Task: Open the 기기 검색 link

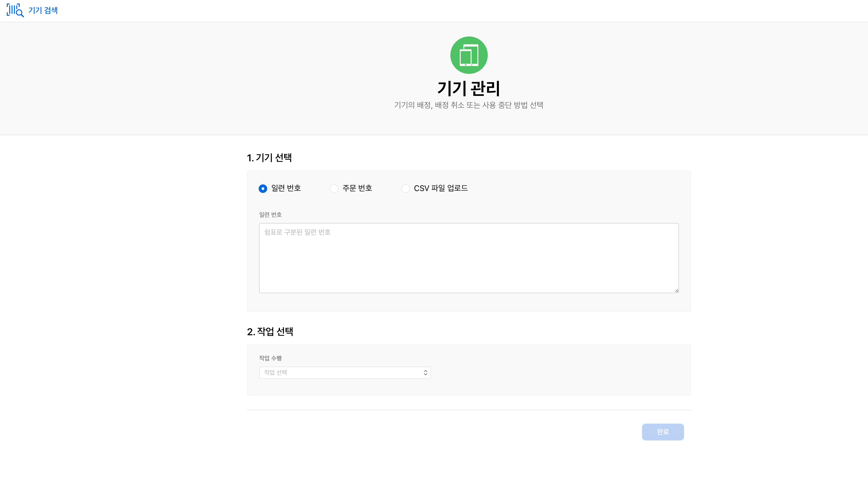Action: point(43,11)
